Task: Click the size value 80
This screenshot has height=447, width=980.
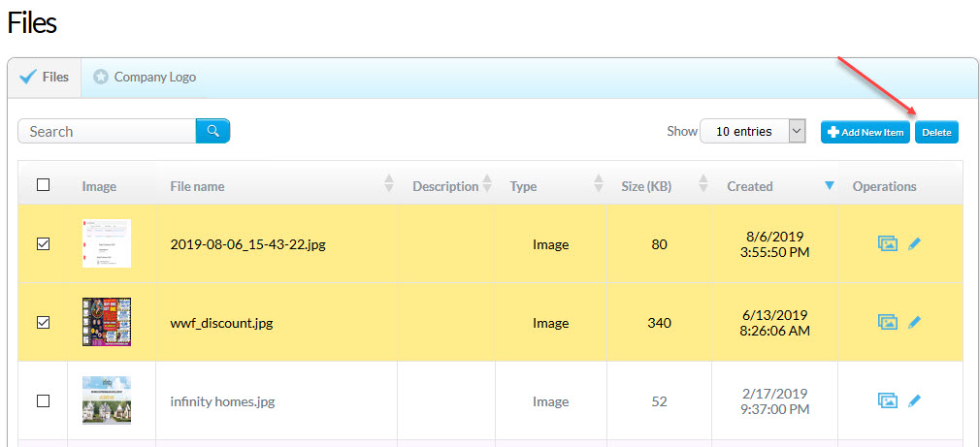Action: (x=660, y=244)
